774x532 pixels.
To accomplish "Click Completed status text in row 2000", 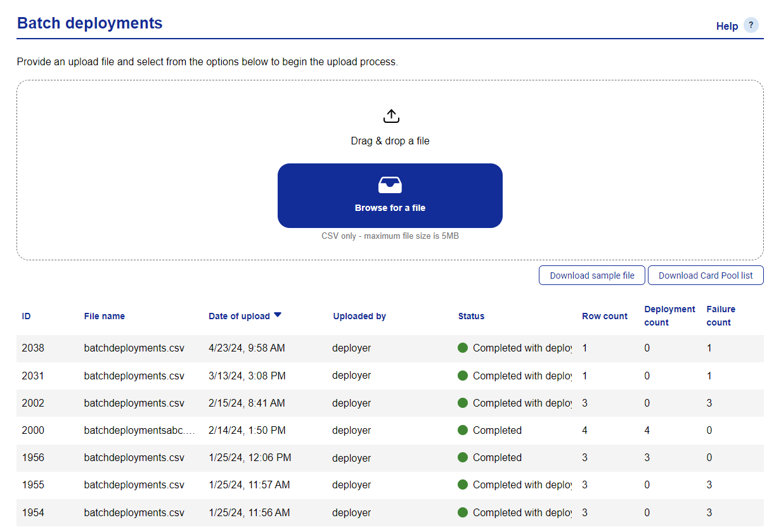I will coord(497,430).
